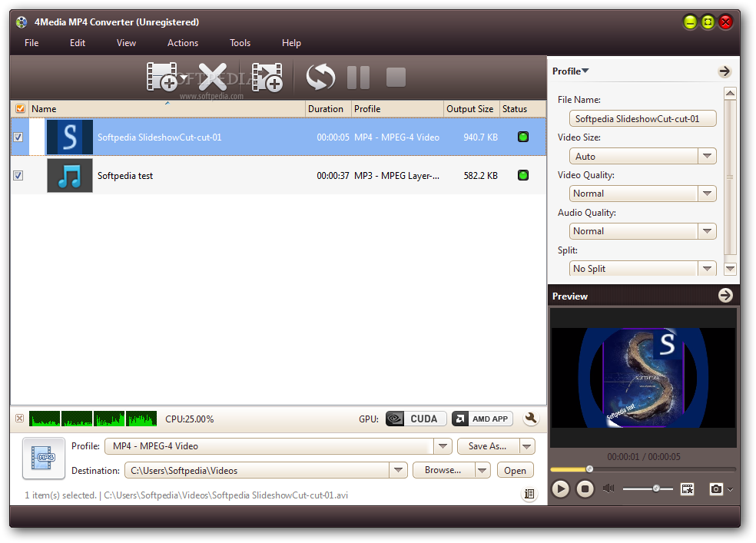Sort list by the Duration column header
Screen dimensions: 756x543
click(x=328, y=109)
